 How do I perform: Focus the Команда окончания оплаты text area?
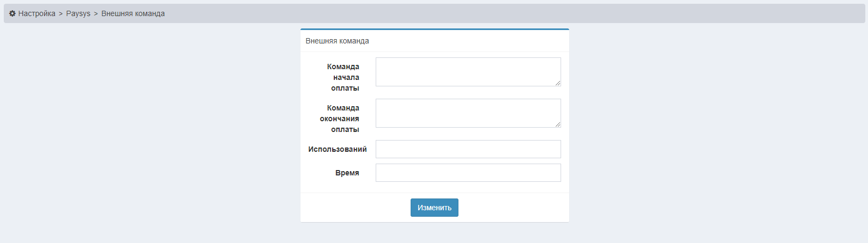click(468, 113)
